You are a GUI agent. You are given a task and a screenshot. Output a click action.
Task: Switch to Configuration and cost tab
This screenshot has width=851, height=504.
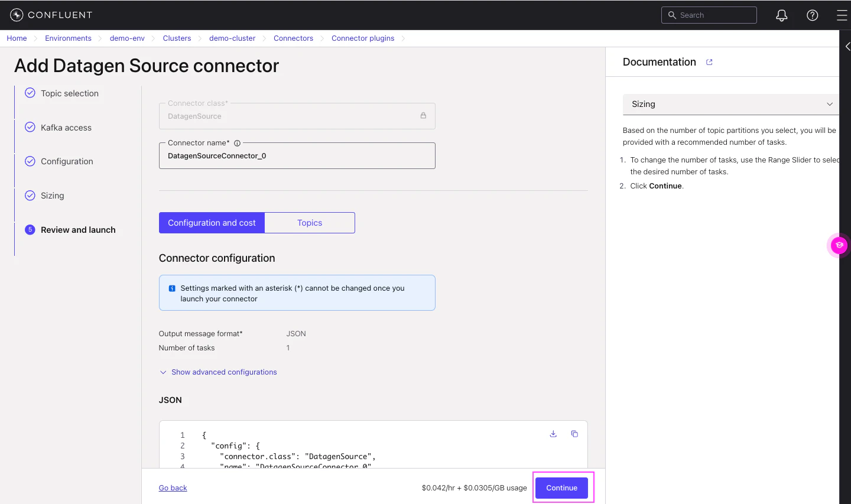tap(212, 223)
